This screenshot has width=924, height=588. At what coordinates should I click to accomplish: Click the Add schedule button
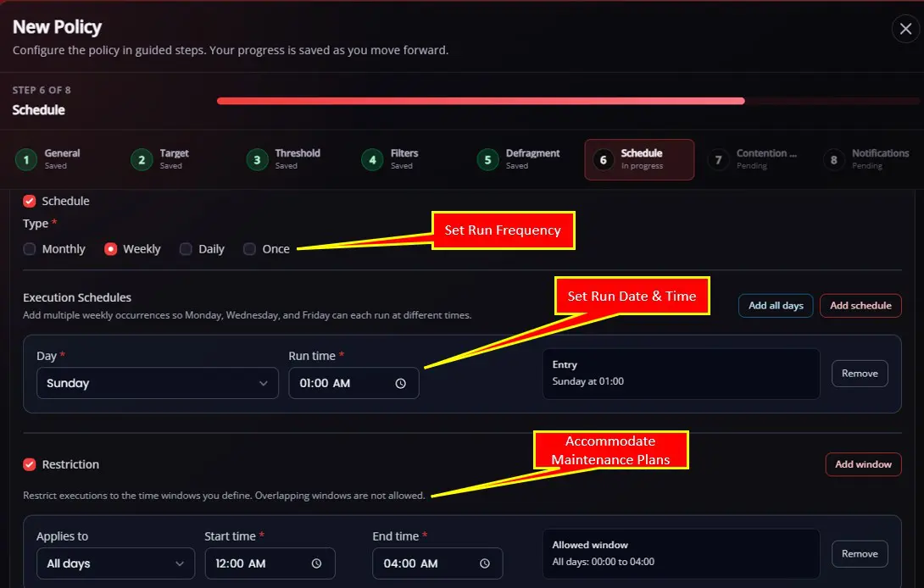pyautogui.click(x=860, y=305)
